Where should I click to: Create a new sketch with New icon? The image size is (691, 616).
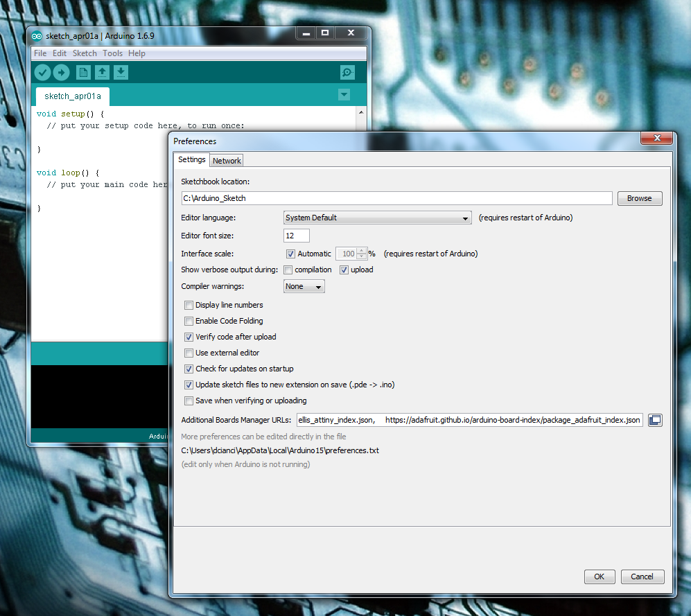pos(83,72)
